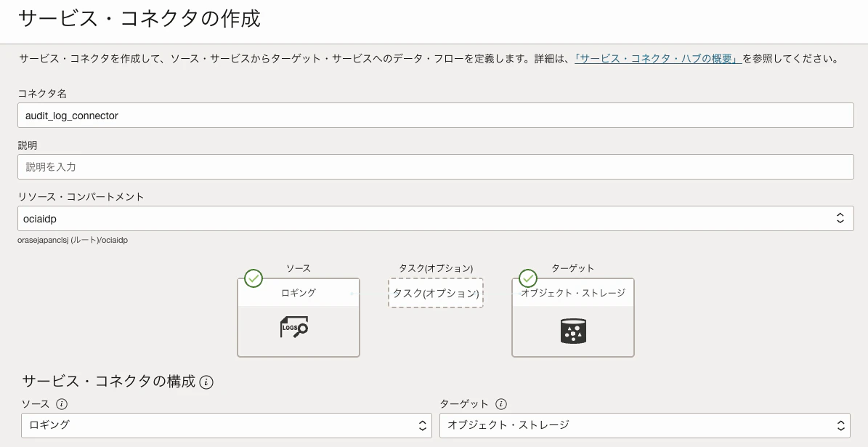Select the ロギング source card header

(299, 292)
